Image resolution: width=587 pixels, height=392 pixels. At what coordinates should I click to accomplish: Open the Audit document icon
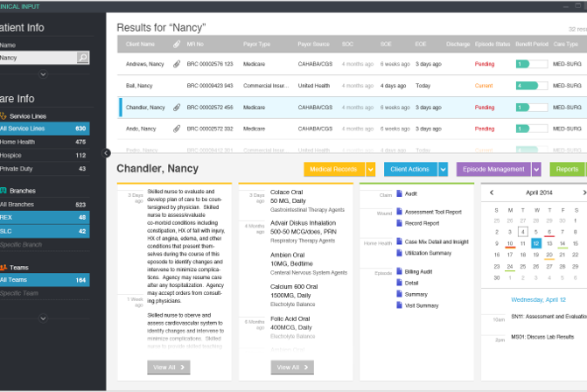(x=399, y=194)
